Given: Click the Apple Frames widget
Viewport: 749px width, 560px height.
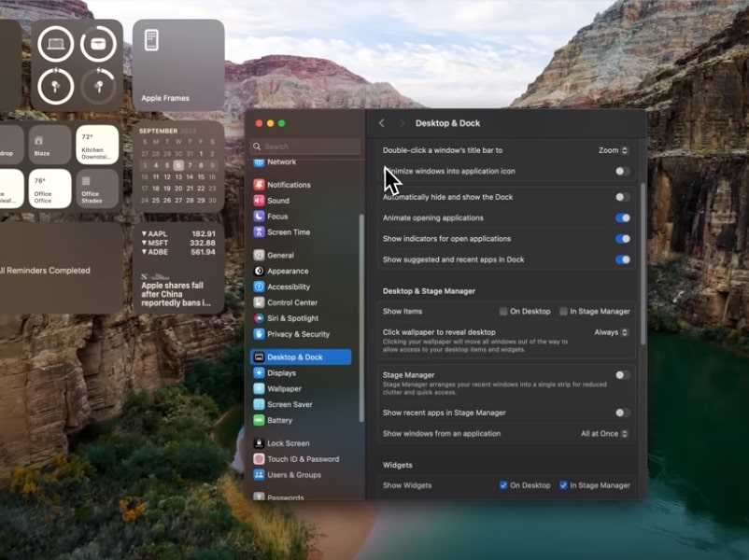Looking at the screenshot, I should [177, 65].
